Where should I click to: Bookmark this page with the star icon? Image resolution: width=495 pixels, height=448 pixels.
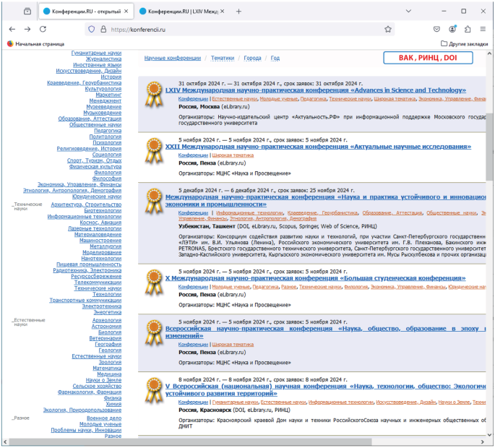(x=388, y=29)
